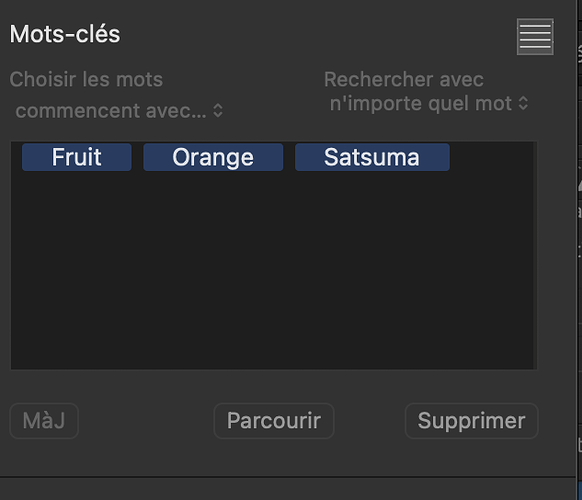Click the "Rechercher avec" label
This screenshot has width=582, height=500.
point(404,79)
